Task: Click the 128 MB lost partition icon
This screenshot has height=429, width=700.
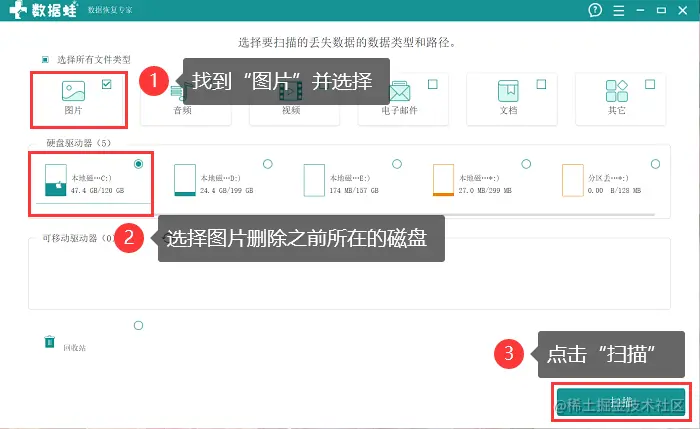Action: 573,180
